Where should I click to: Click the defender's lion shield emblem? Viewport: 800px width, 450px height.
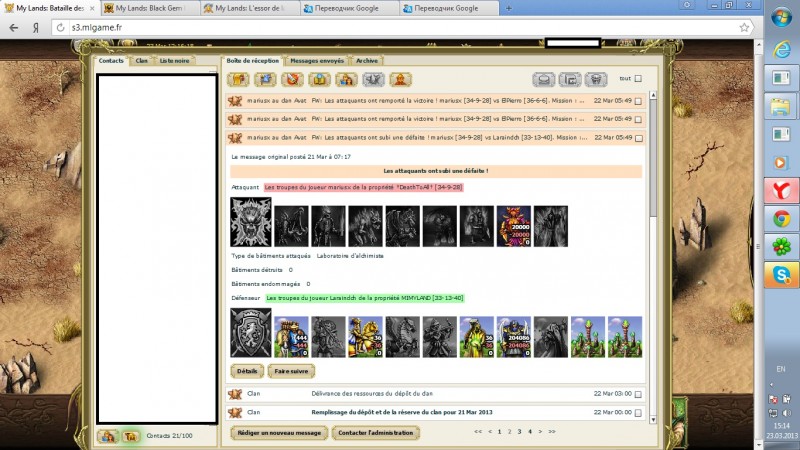[250, 332]
